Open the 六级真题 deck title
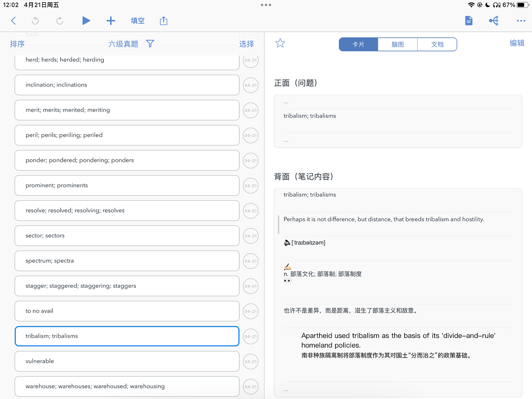The height and width of the screenshot is (399, 532). (123, 44)
